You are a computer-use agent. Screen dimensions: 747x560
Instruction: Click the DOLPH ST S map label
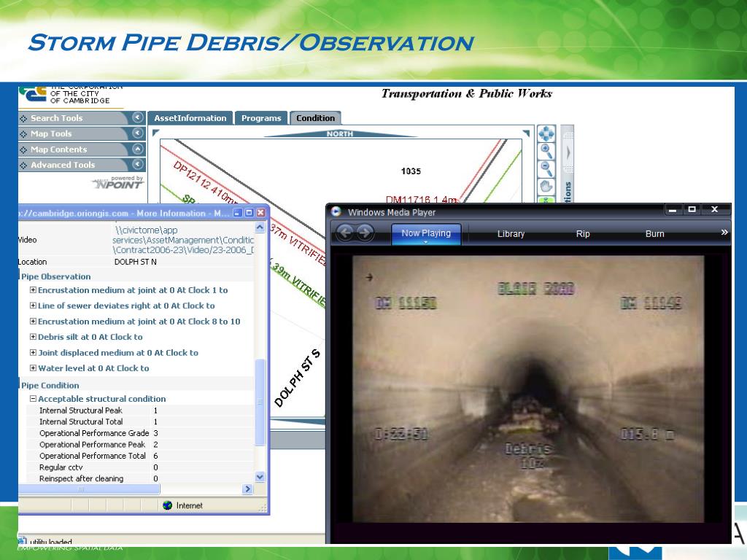(298, 378)
